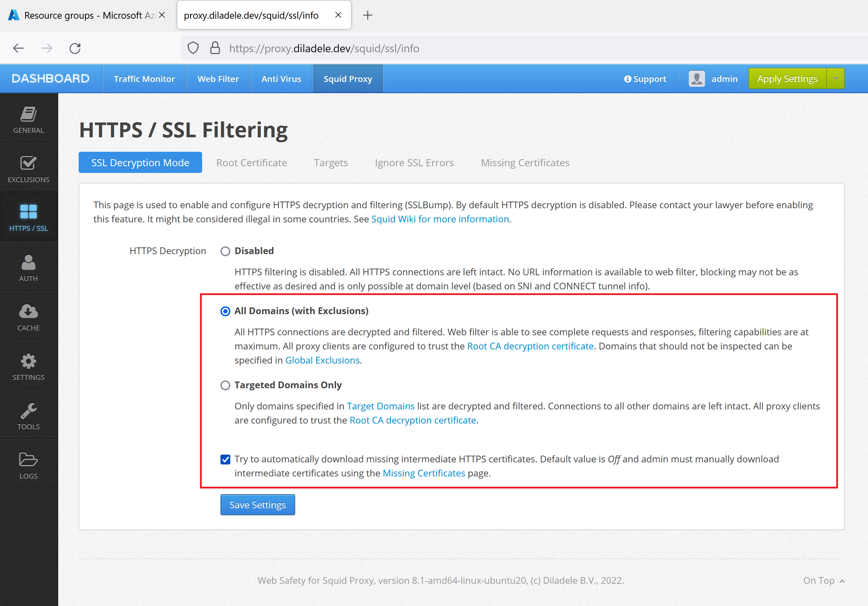Open the LOGS folder sidebar section
The width and height of the screenshot is (868, 606).
click(29, 465)
